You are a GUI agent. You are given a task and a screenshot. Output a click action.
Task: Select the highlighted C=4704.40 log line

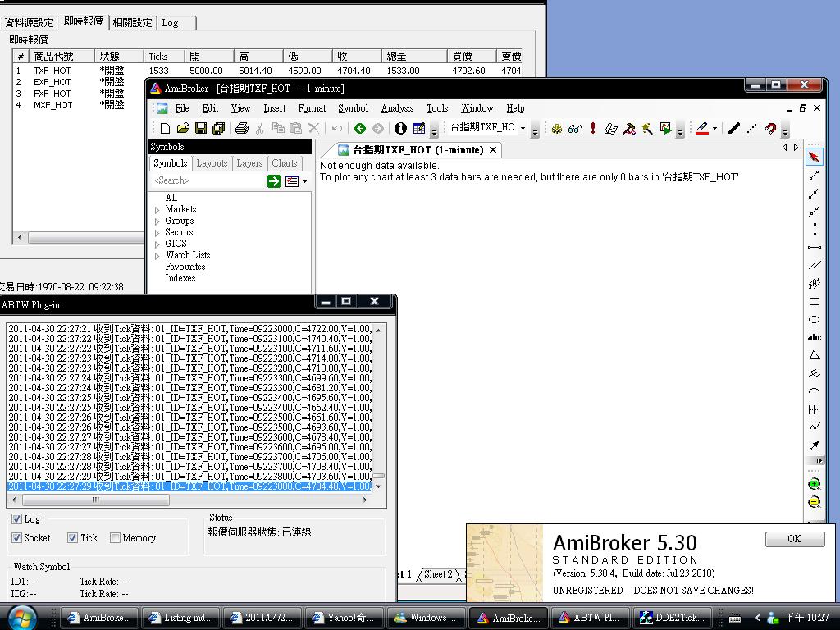(189, 486)
